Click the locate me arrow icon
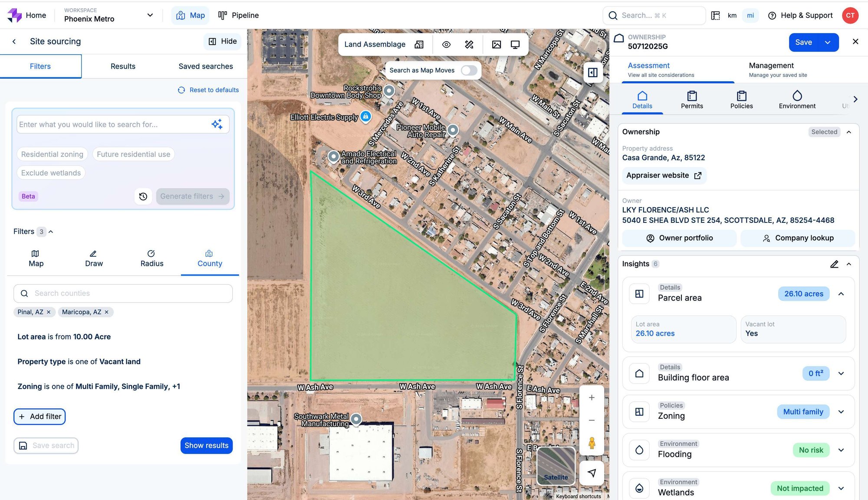868x500 pixels. [x=592, y=473]
